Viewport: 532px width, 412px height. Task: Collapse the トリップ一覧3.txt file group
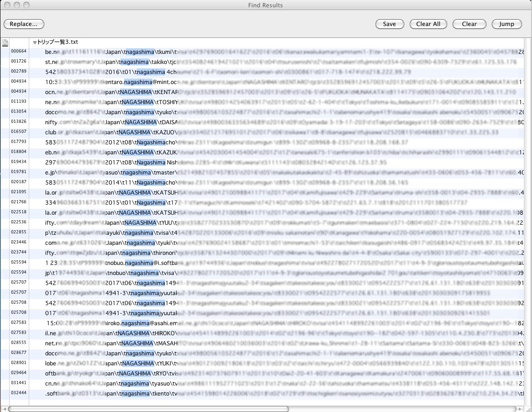pos(35,42)
